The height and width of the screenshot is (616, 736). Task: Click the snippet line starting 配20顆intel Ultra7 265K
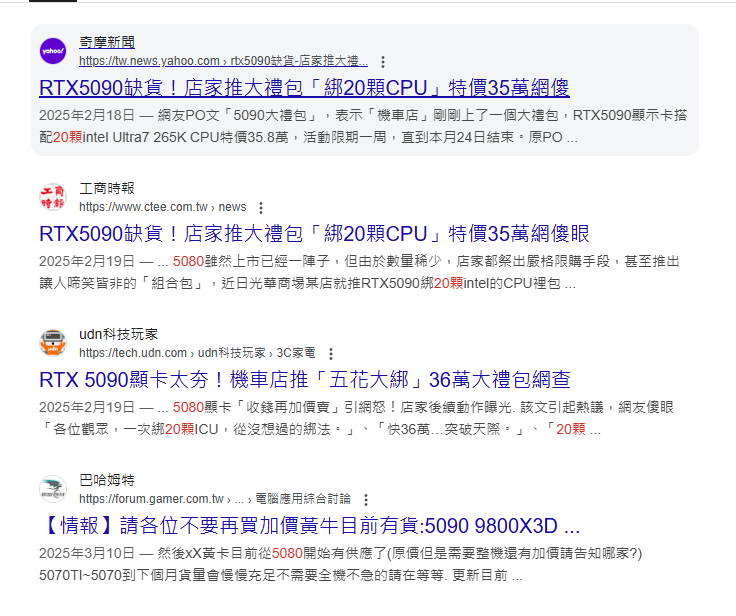pyautogui.click(x=308, y=138)
